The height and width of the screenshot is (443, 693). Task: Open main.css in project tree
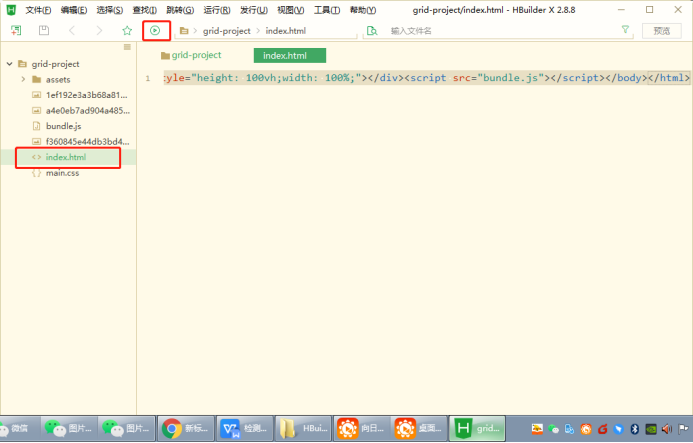tap(62, 173)
